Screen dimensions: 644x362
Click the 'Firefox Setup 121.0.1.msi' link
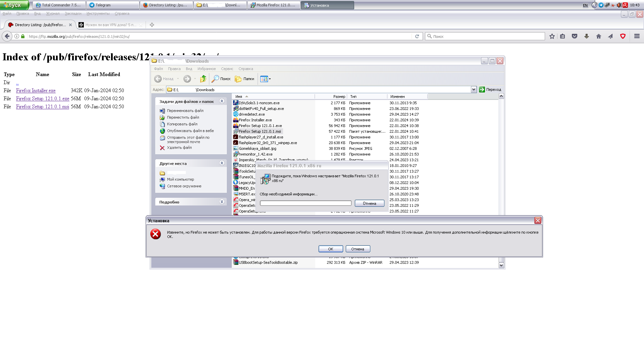[43, 107]
